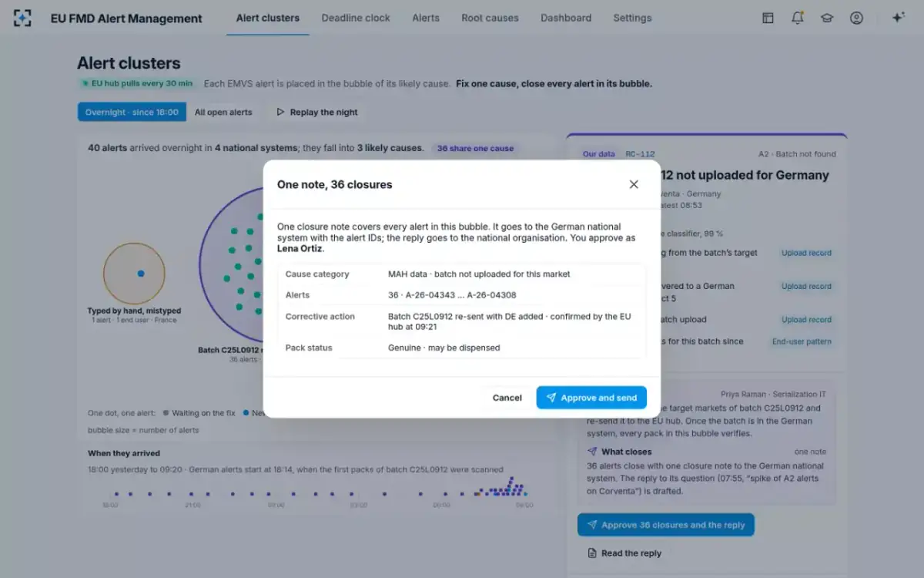Click the Corrective action row label
The height and width of the screenshot is (578, 924).
coord(320,317)
